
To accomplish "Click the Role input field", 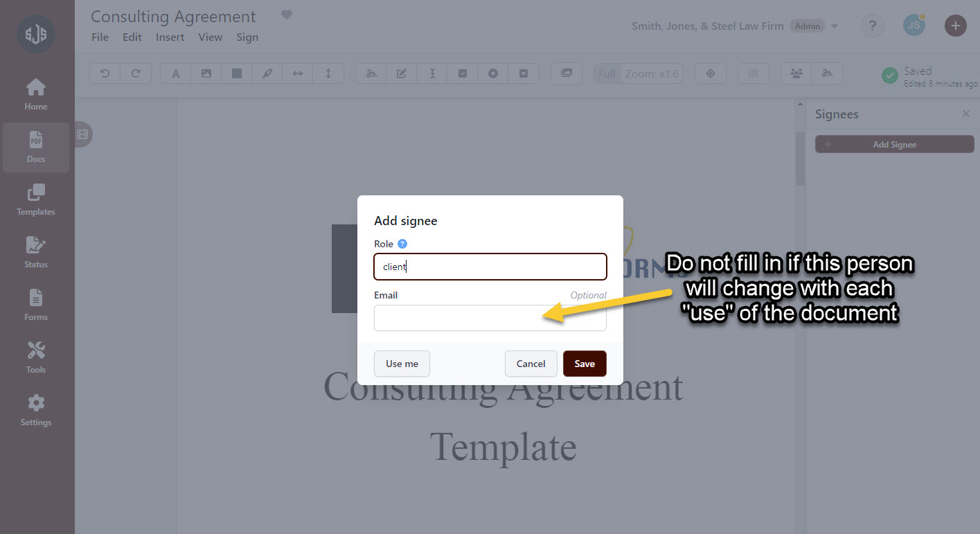I will click(490, 267).
